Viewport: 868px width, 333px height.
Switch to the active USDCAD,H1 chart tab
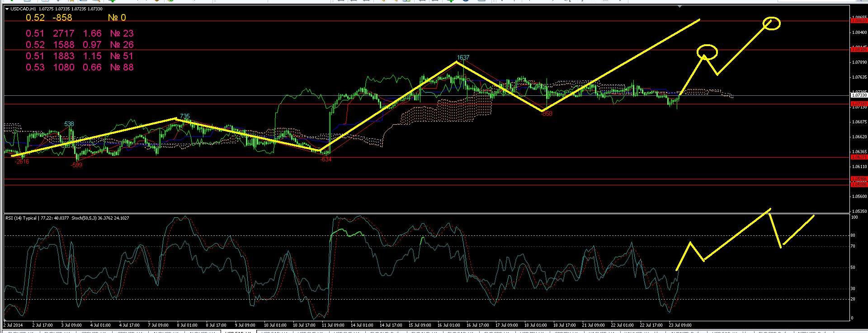pyautogui.click(x=238, y=332)
